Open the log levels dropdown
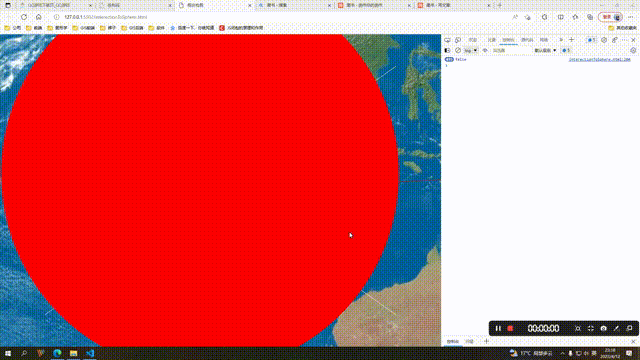This screenshot has height=360, width=640. click(545, 51)
